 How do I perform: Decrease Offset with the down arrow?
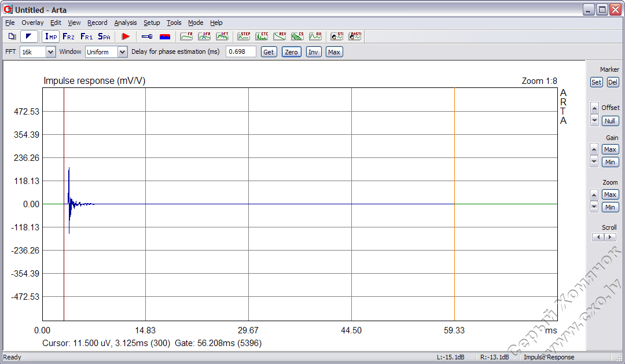[594, 120]
